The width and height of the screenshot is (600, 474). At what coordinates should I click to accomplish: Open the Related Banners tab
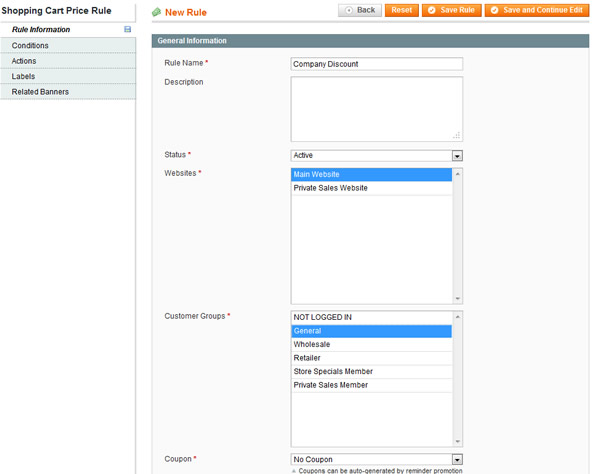pos(68,92)
